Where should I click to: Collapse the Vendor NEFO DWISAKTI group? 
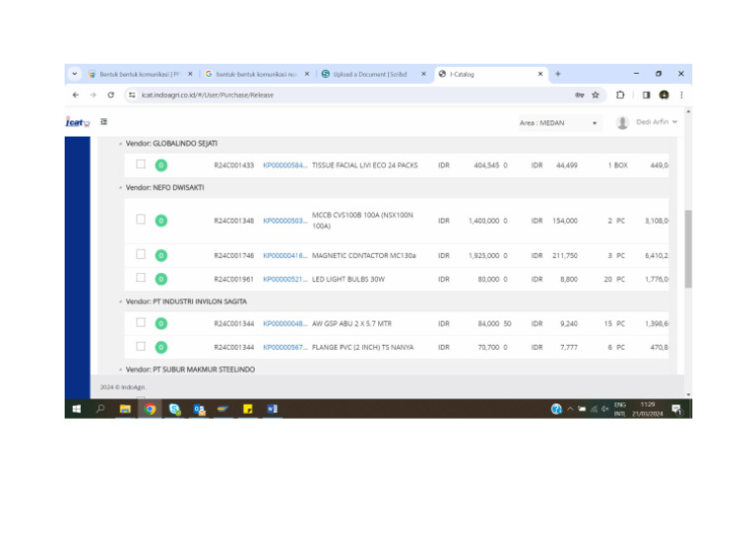(x=120, y=186)
